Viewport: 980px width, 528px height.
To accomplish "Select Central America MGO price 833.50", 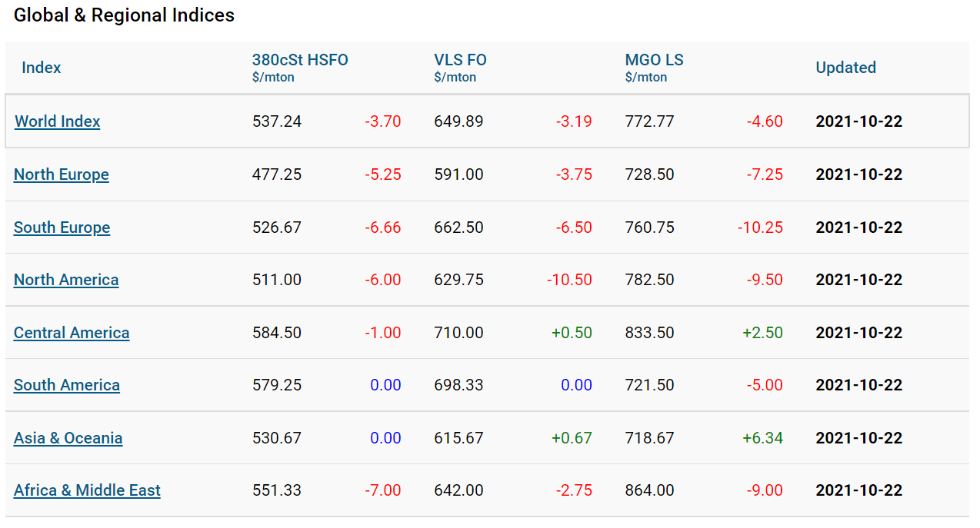I will 650,333.
